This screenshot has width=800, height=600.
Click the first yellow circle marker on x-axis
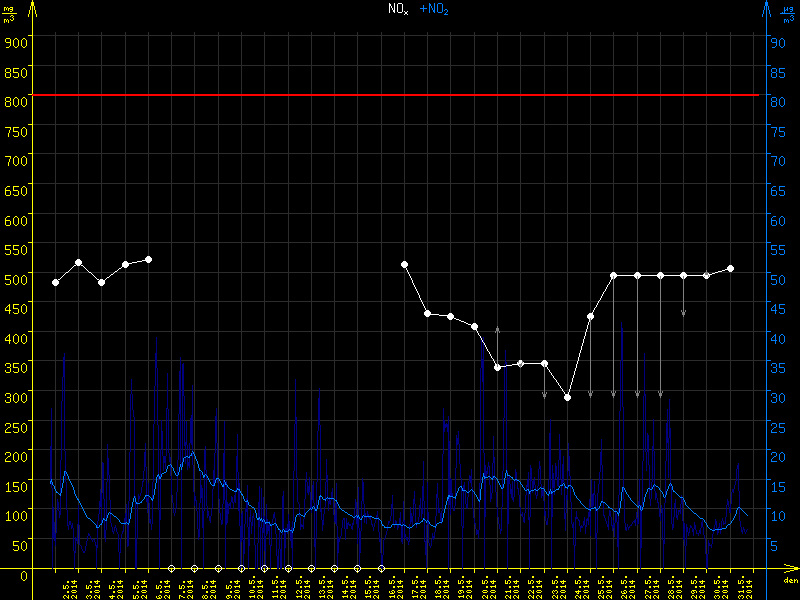tap(171, 568)
